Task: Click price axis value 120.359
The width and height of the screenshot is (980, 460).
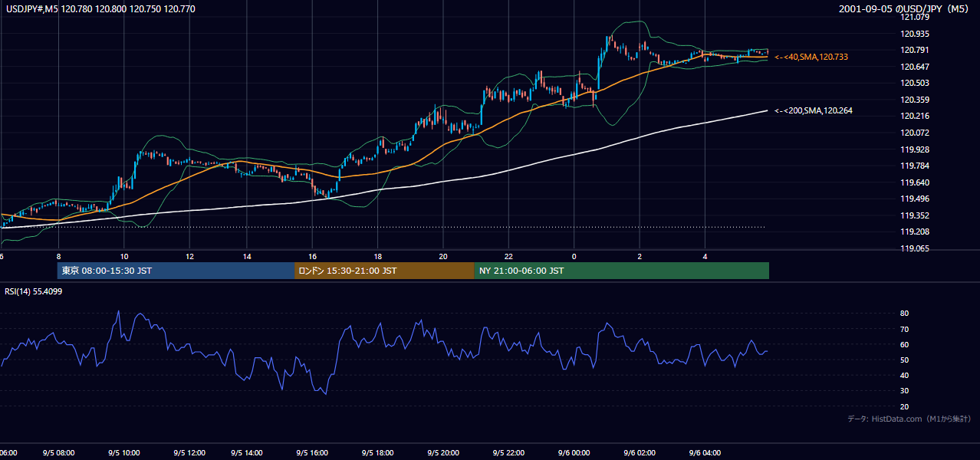Action: 916,100
